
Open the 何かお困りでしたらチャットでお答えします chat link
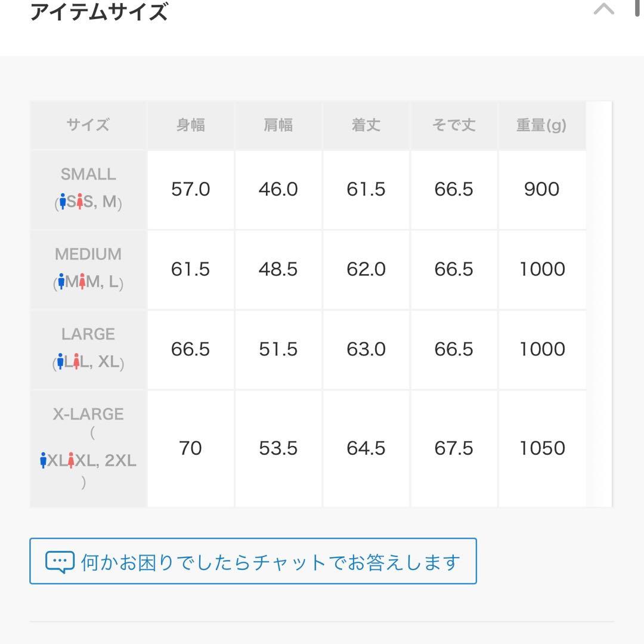pos(270,562)
